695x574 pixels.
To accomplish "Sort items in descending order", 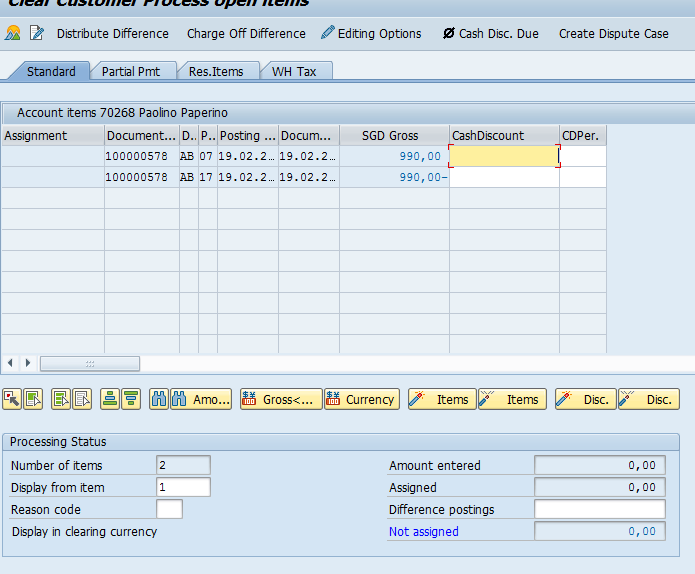I will click(x=131, y=399).
